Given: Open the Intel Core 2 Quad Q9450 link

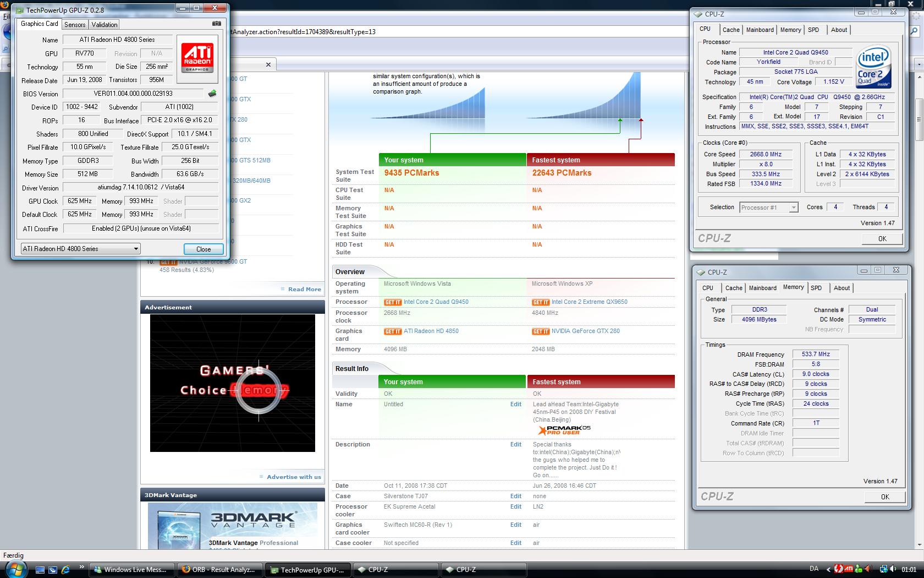Looking at the screenshot, I should (436, 302).
